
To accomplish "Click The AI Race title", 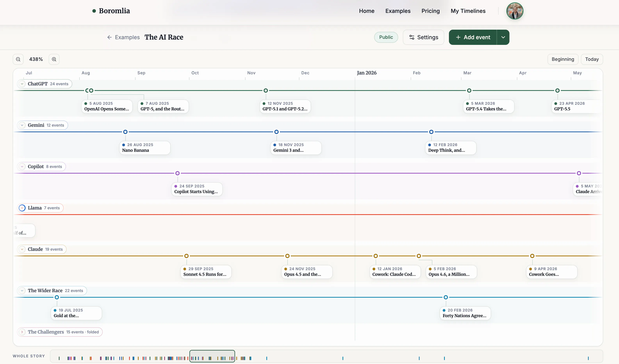I will pos(164,37).
